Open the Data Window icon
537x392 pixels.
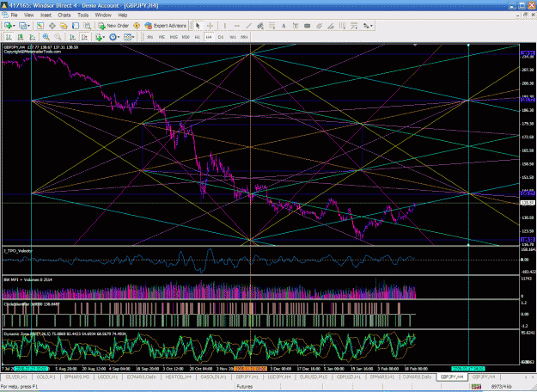52,26
